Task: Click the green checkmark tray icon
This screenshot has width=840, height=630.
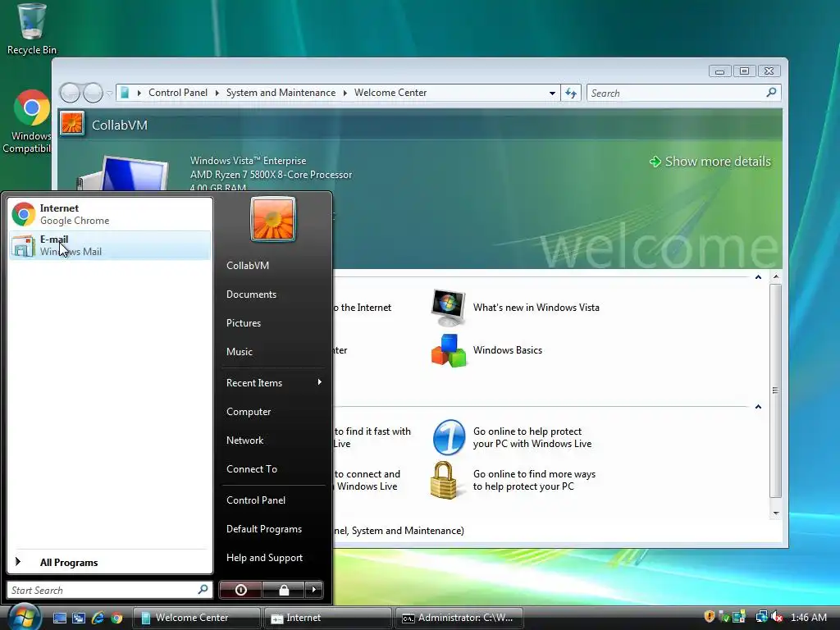Action: (x=724, y=617)
